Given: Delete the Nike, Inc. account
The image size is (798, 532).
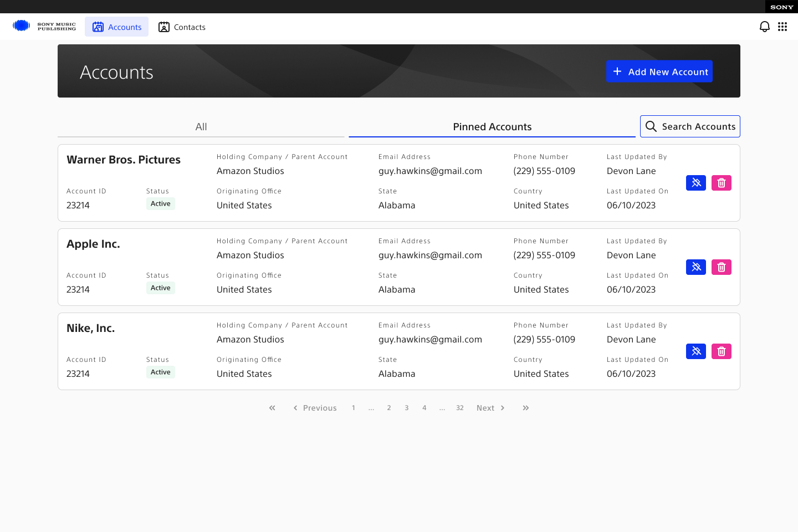Looking at the screenshot, I should (722, 351).
